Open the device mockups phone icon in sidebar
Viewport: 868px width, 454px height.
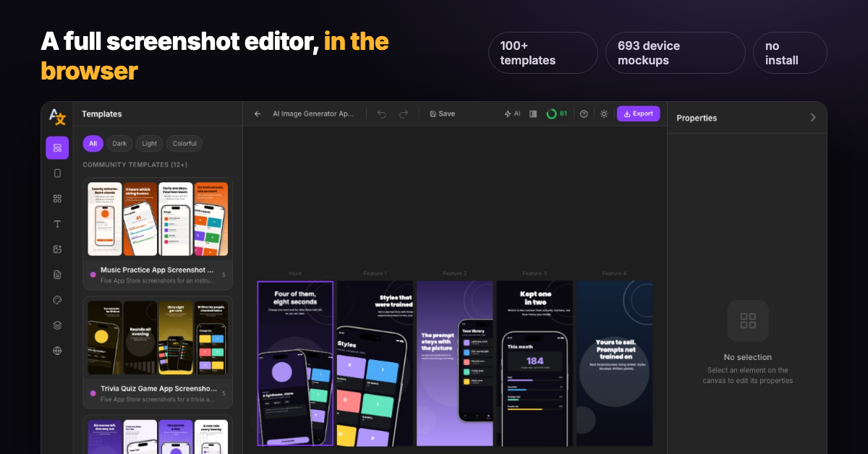[57, 174]
